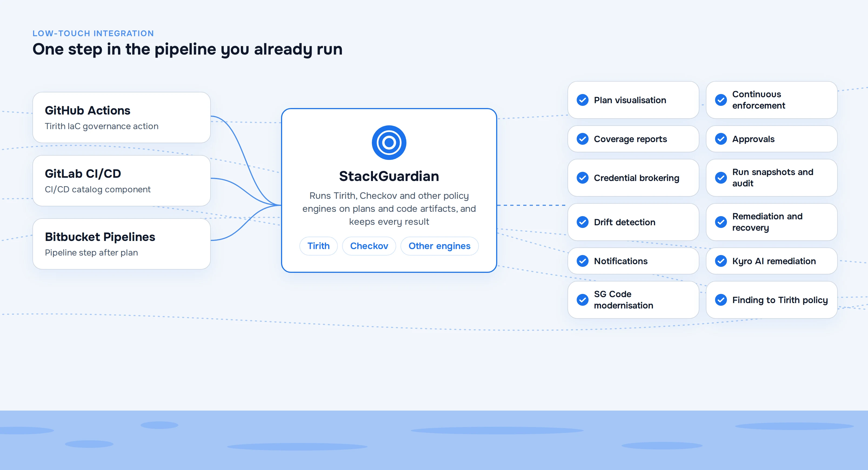
Task: Click the 'Coverage reports' label
Action: (630, 139)
